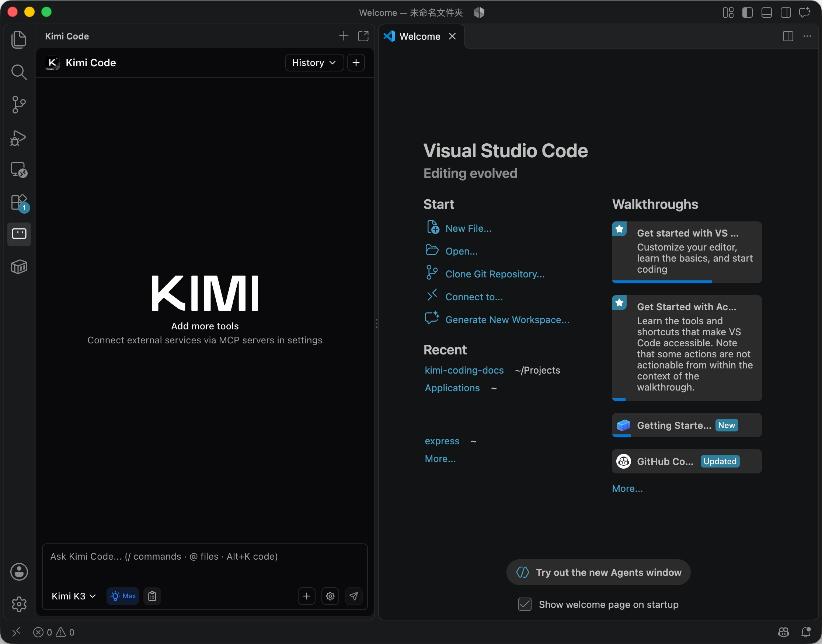Click the Kimi Code panel title text

click(x=67, y=36)
